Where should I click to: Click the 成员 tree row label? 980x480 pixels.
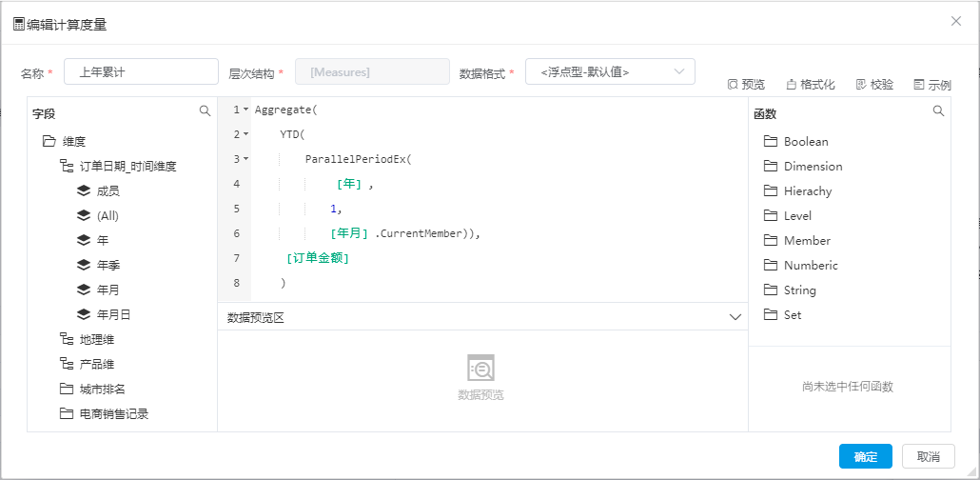(x=108, y=190)
